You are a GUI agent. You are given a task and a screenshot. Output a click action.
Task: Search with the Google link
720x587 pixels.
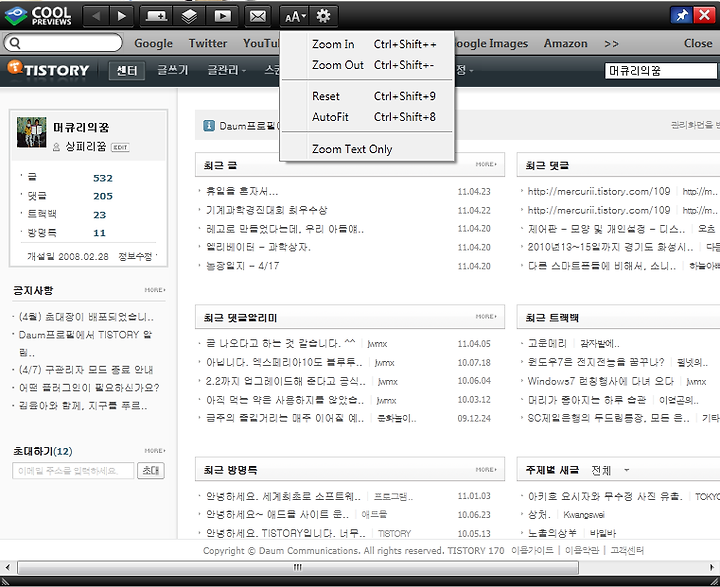pos(153,44)
